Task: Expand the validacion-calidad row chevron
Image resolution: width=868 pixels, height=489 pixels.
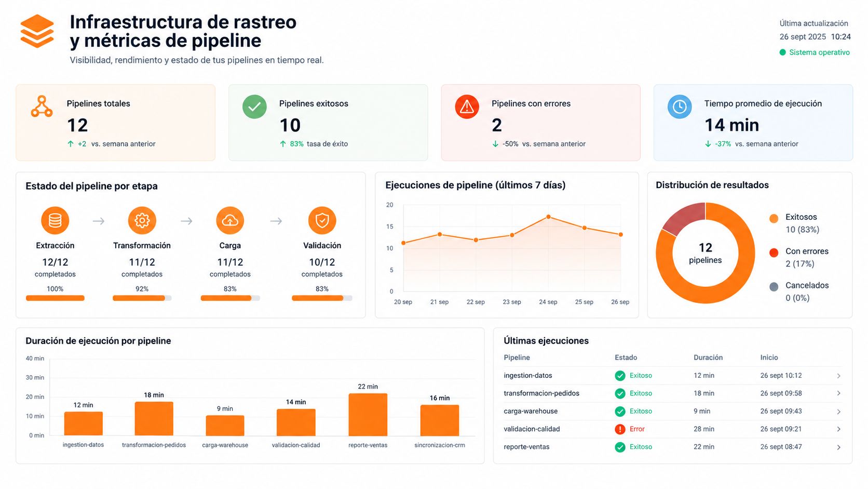Action: [838, 429]
